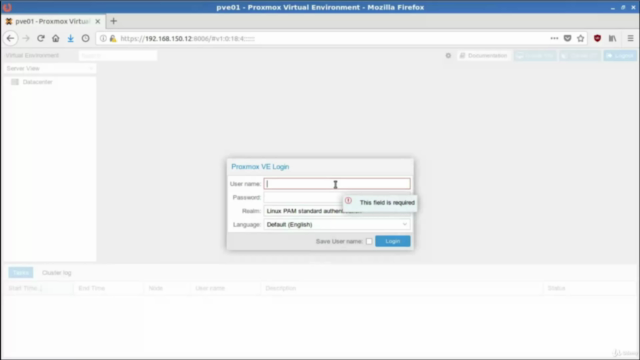
Task: Sort by the End Time column
Action: pyautogui.click(x=109, y=288)
